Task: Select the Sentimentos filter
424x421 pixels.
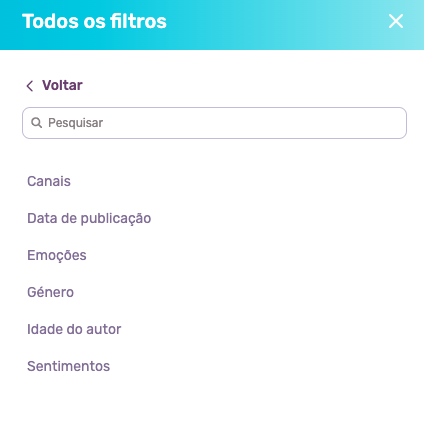Action: [68, 366]
